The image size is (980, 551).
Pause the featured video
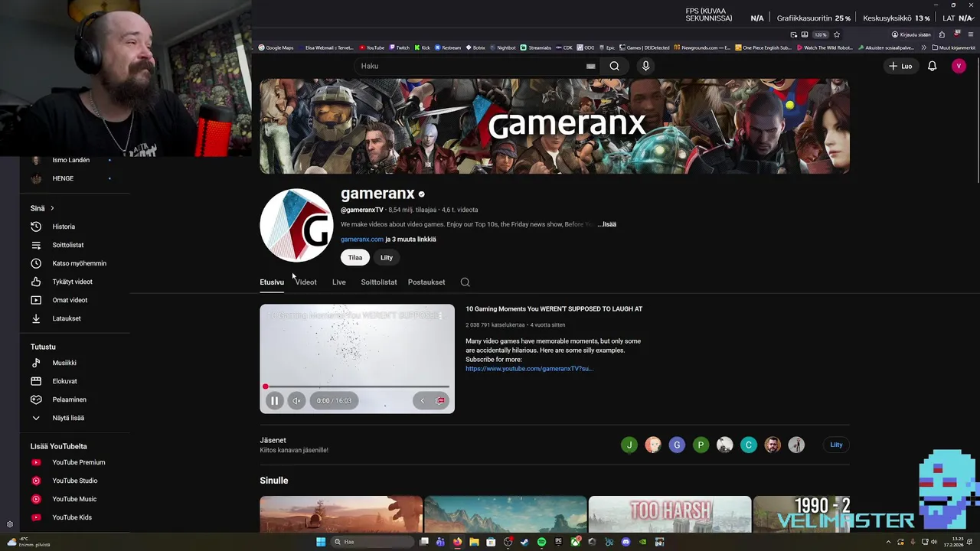pos(274,400)
